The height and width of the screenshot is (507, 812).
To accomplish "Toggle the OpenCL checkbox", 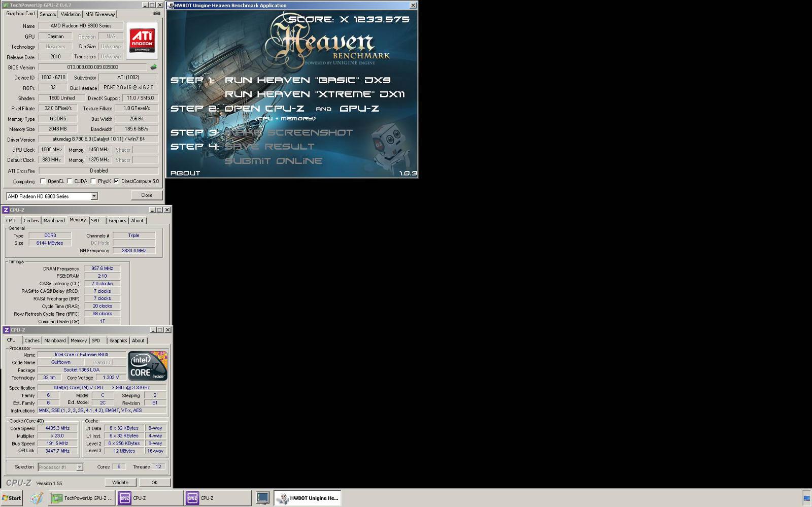I will click(x=43, y=181).
